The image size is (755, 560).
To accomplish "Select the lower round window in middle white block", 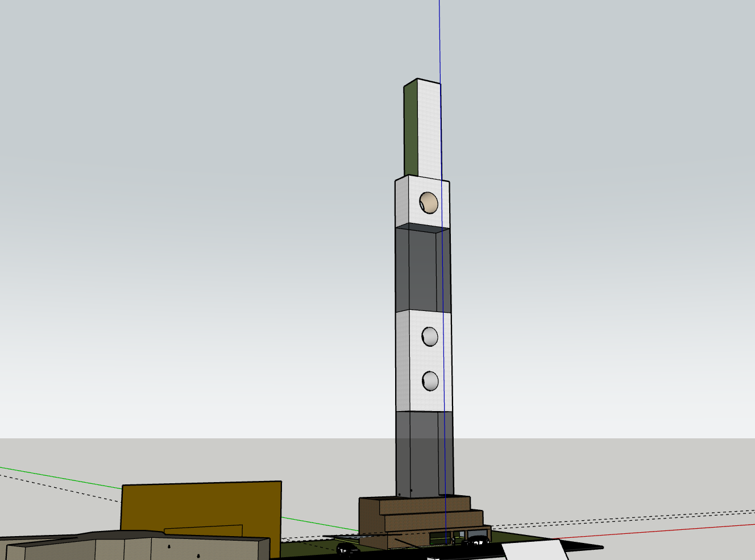I will tap(430, 381).
